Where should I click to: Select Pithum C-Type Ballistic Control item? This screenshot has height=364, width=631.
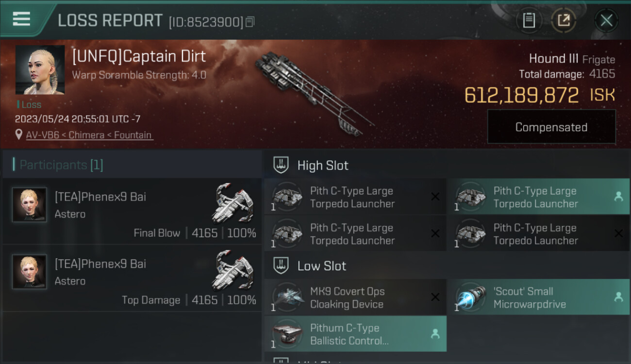point(355,334)
